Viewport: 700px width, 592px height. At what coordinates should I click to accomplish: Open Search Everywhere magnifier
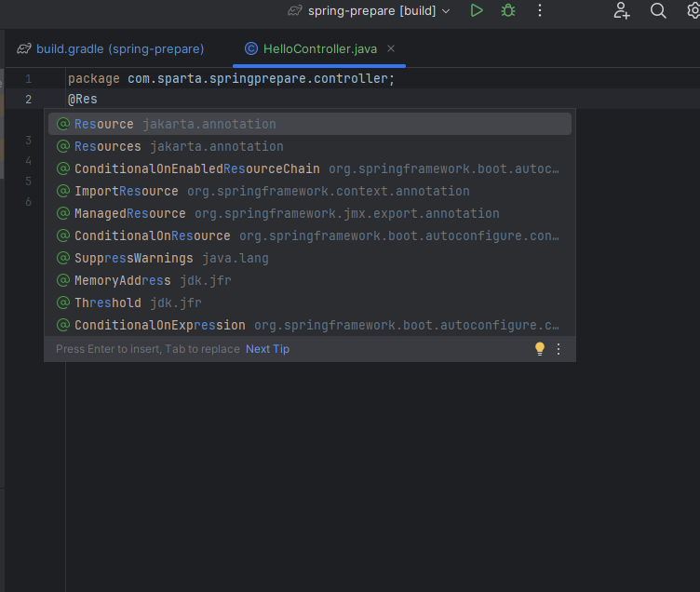[658, 11]
